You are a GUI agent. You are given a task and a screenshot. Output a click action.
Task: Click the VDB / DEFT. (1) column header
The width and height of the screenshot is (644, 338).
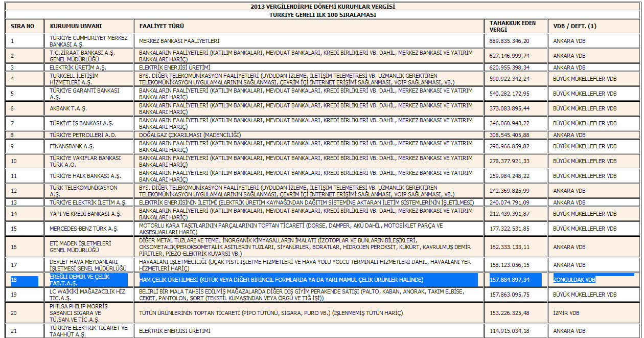coord(594,26)
